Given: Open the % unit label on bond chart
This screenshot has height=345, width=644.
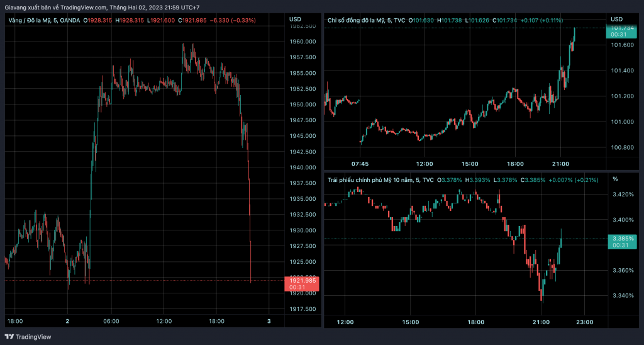Looking at the screenshot, I should point(615,179).
